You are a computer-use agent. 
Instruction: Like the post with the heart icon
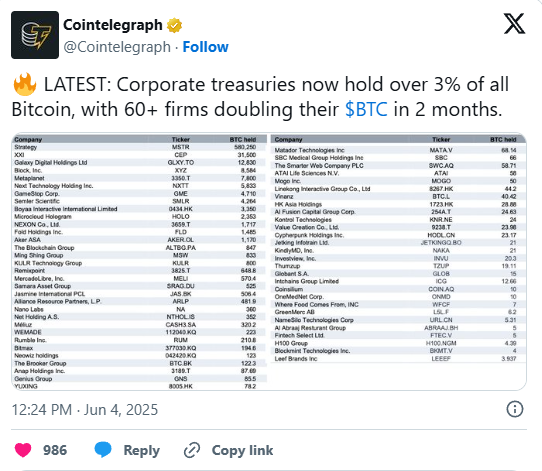[23, 450]
